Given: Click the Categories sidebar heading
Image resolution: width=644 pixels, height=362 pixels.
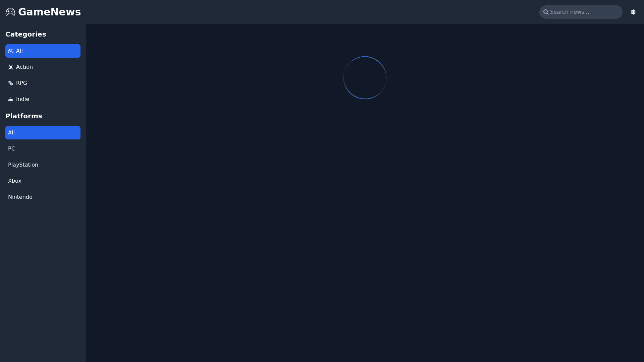Looking at the screenshot, I should 26,34.
